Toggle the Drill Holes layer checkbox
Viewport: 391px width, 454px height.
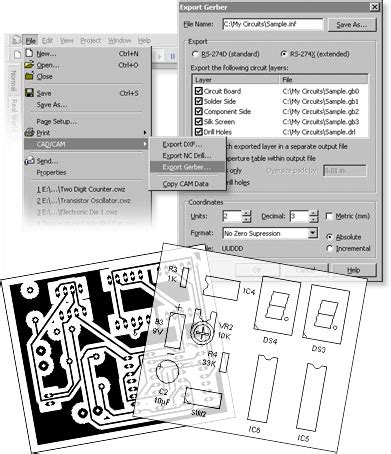[199, 132]
